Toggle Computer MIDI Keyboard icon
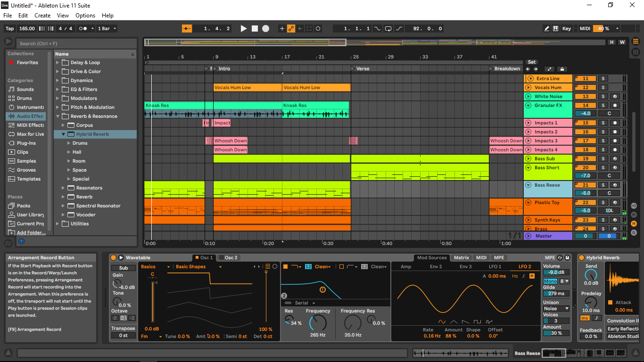The width and height of the screenshot is (644, 362). 555,29
